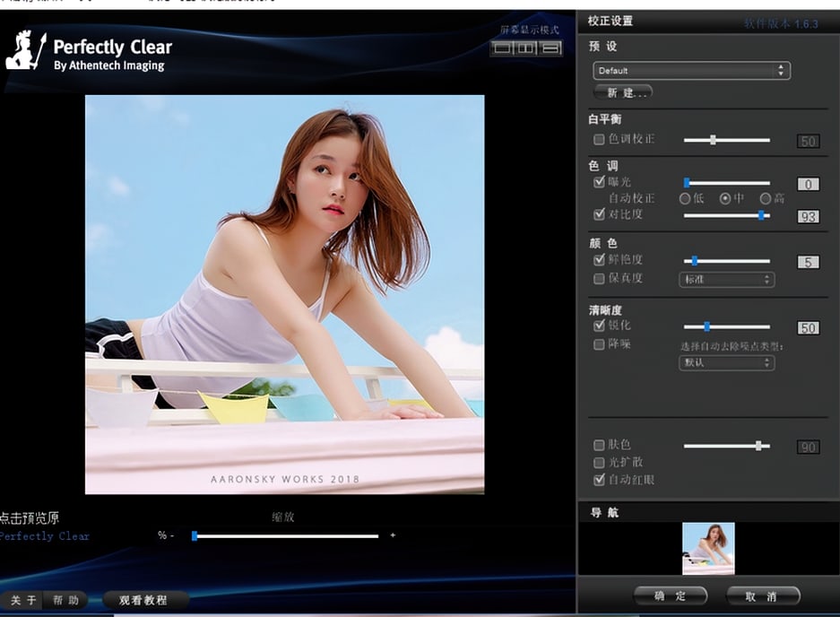Image resolution: width=840 pixels, height=617 pixels.
Task: Click the 取消 cancel button
Action: click(x=763, y=596)
